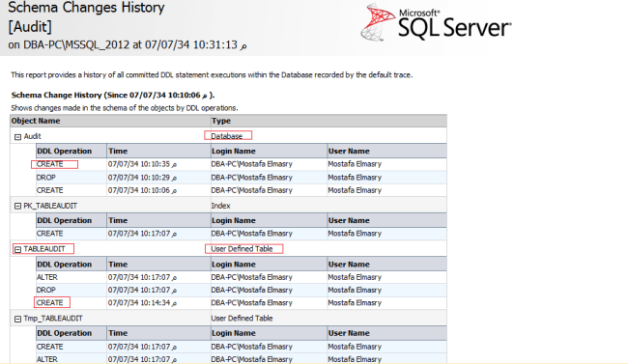Click ALTER operation under Tmp_TABLEAUDIT
The image size is (628, 364).
pos(47,359)
